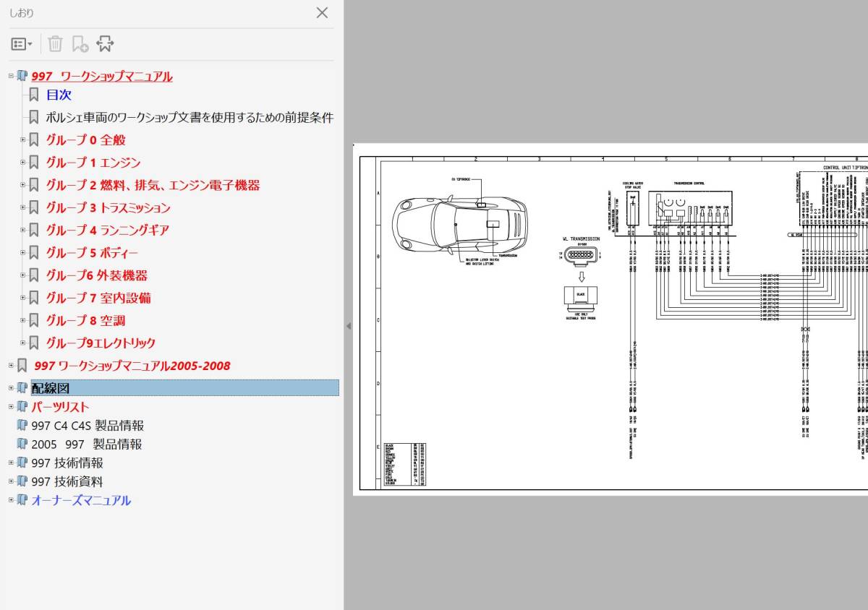Click the bookmark icon beside 997 技術情報

(x=22, y=463)
